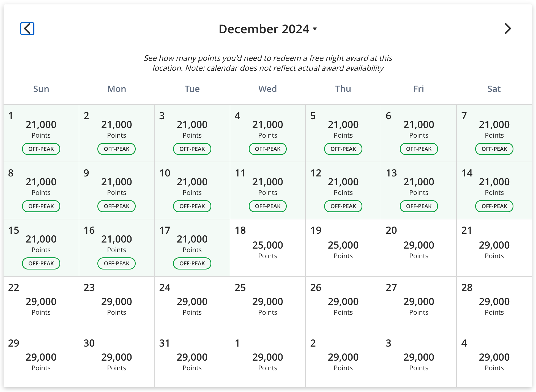The width and height of the screenshot is (536, 392).
Task: Click the Sat weekday header
Action: (x=494, y=89)
